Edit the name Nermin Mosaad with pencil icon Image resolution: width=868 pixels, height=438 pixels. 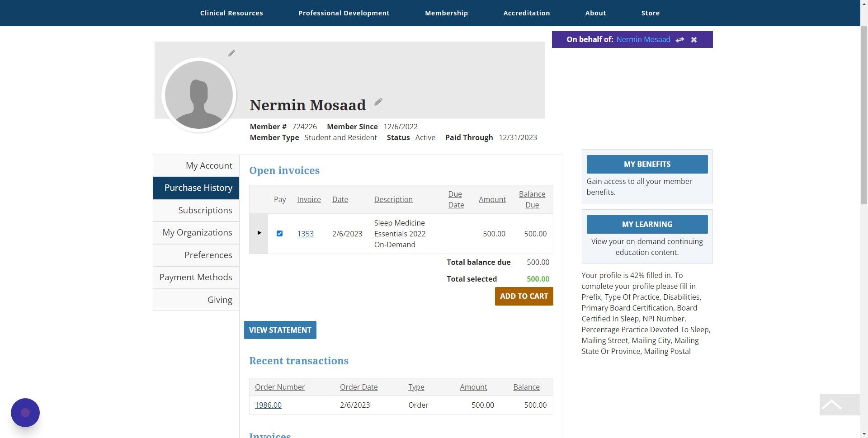tap(378, 102)
